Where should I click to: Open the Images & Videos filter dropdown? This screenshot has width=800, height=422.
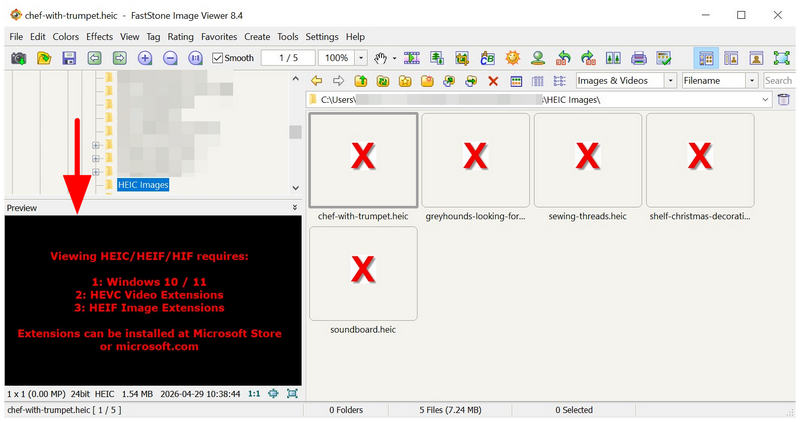pos(670,81)
